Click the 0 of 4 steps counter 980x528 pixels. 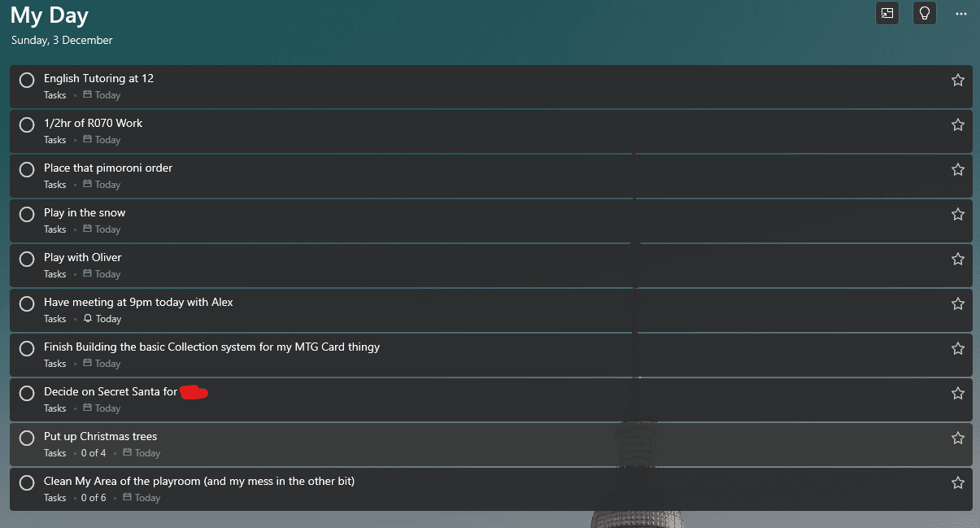tap(94, 453)
